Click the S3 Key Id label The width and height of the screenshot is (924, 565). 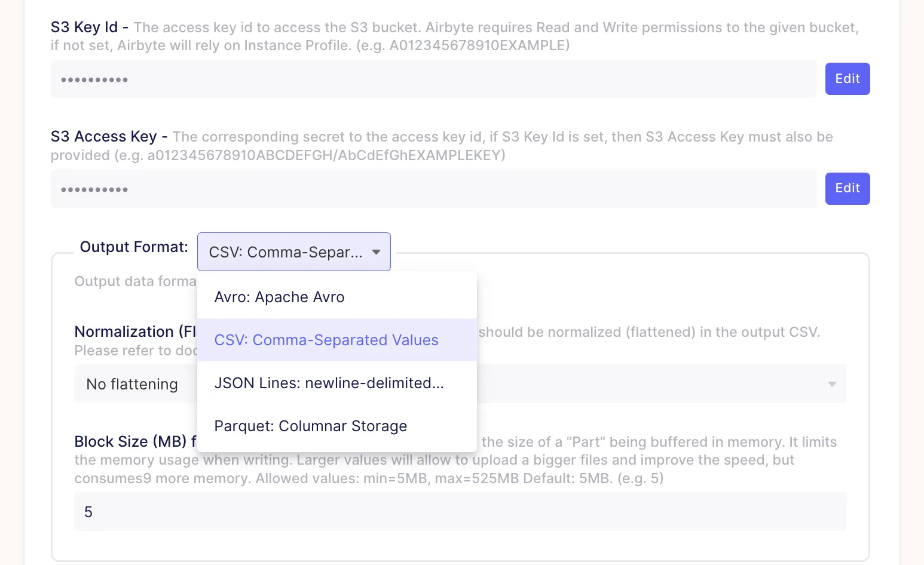tap(84, 27)
